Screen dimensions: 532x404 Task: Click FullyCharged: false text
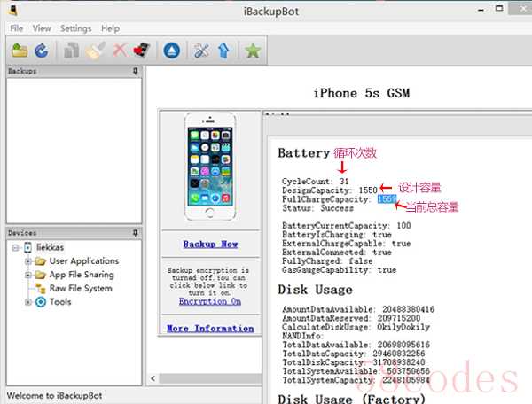tap(327, 261)
